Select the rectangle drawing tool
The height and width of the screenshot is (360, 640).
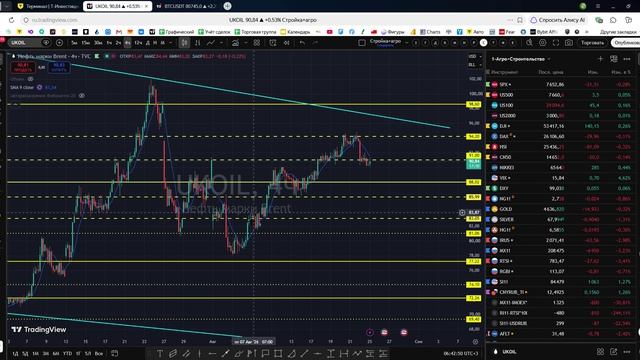tap(278, 353)
